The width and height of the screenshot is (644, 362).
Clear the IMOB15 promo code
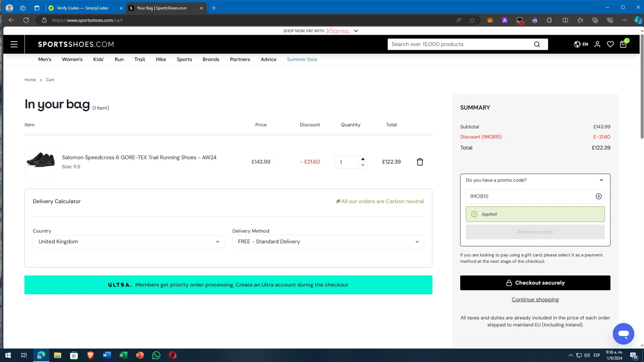tap(598, 196)
